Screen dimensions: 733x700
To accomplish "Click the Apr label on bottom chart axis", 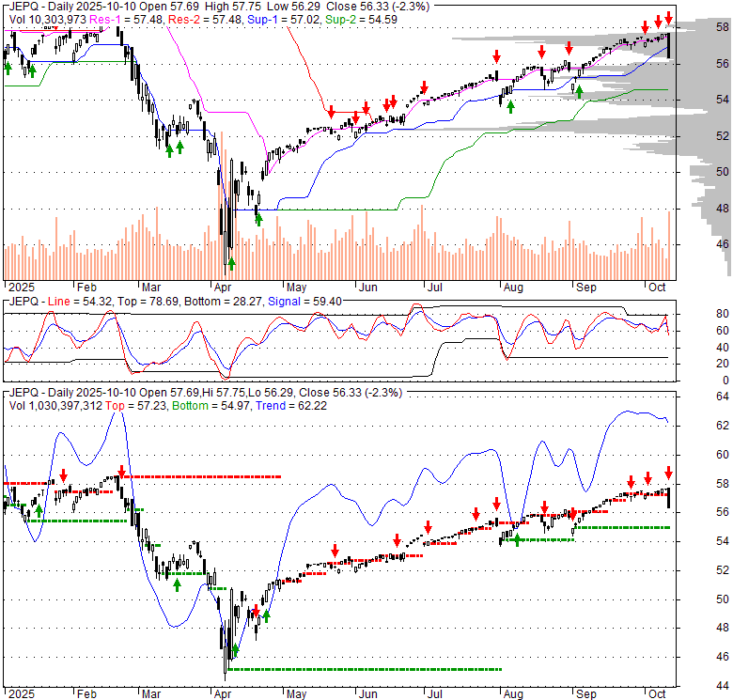I will point(223,694).
